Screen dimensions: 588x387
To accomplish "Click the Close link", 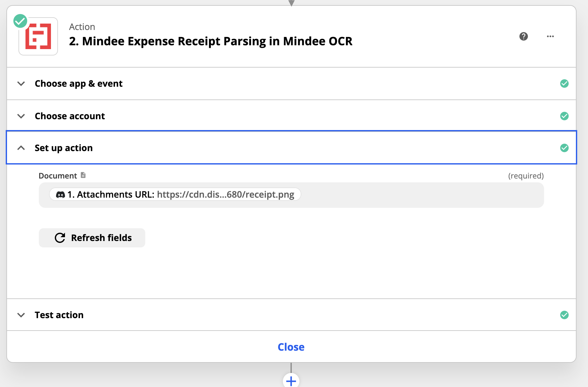I will [x=291, y=347].
